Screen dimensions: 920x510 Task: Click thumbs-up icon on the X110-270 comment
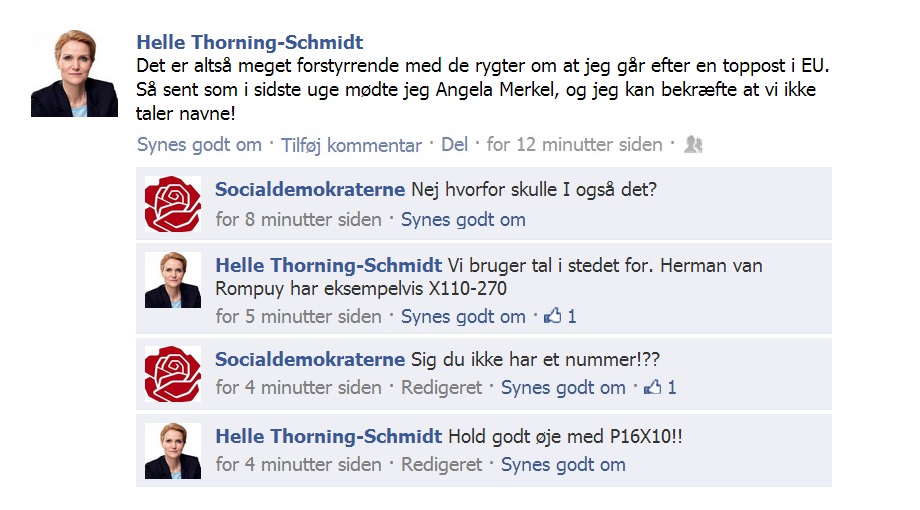[552, 316]
